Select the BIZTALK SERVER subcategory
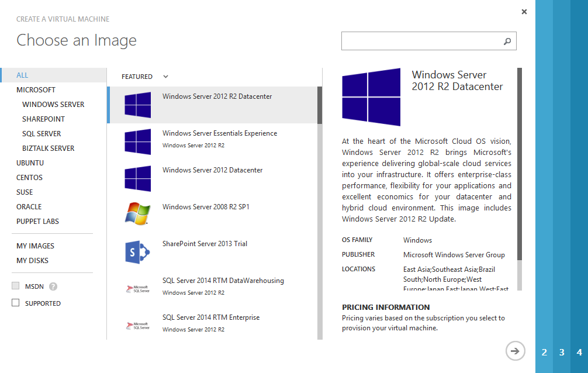This screenshot has width=588, height=373. click(49, 148)
